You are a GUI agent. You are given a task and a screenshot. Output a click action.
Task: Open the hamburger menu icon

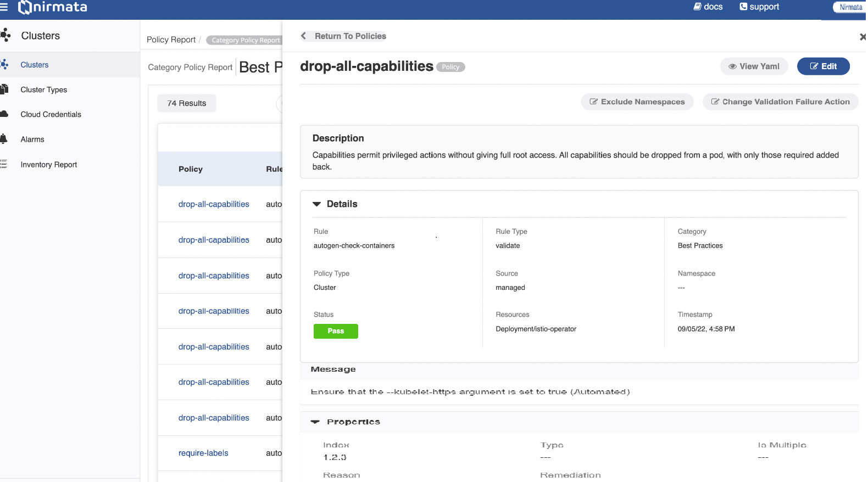3,7
